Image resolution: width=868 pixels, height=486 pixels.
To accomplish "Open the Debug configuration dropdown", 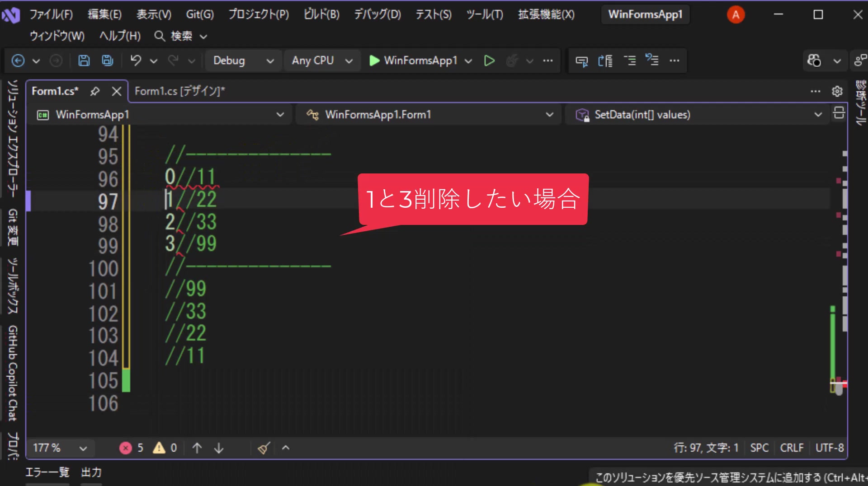I will [x=243, y=61].
